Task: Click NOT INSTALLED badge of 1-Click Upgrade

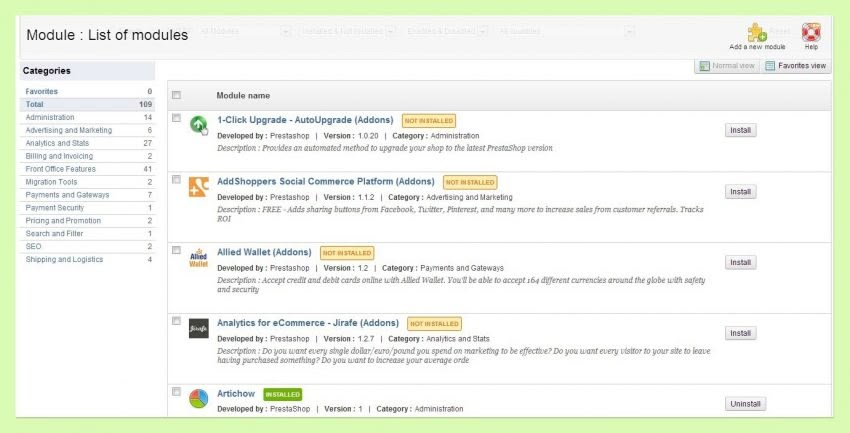Action: pos(429,121)
